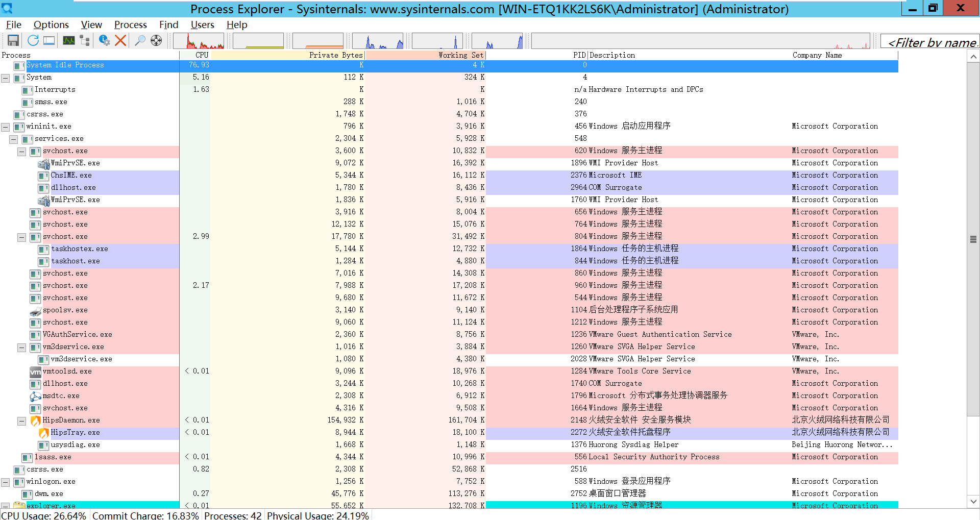Screen dimensions: 980x520
Task: Click the HipsTray.exe shield icon
Action: pos(44,433)
